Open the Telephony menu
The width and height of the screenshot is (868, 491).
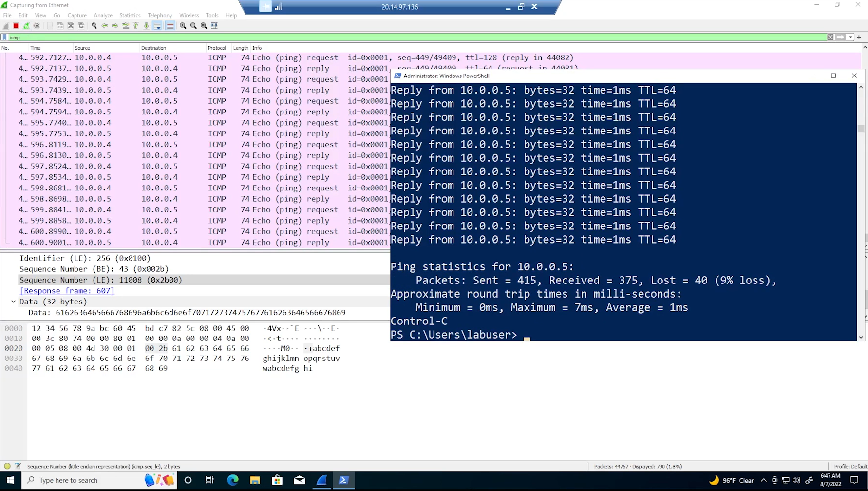[x=160, y=15]
